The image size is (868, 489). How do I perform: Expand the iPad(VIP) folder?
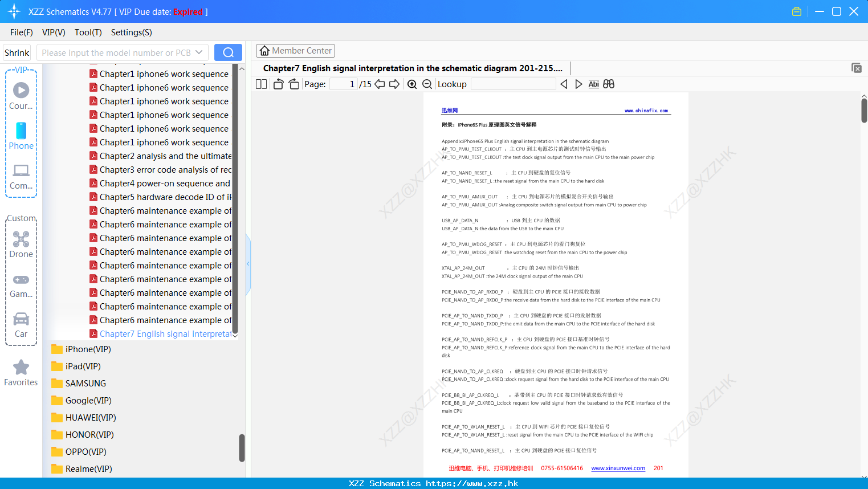tap(76, 366)
